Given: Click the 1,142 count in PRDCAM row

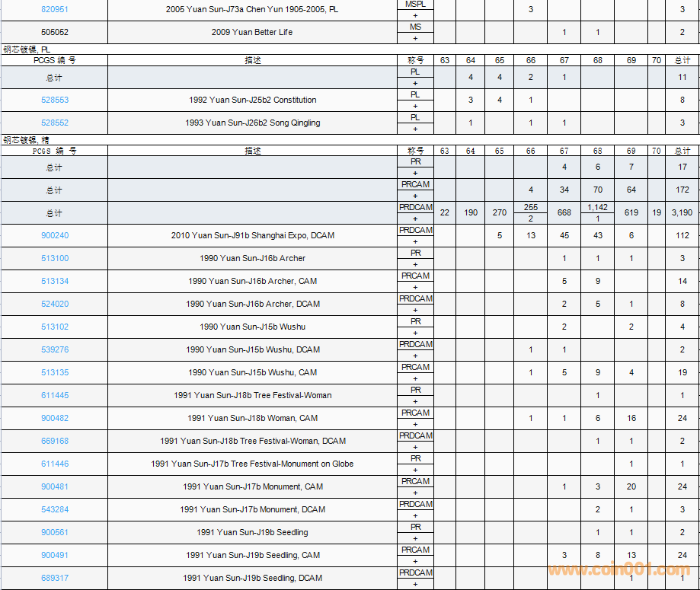Looking at the screenshot, I should point(597,207).
